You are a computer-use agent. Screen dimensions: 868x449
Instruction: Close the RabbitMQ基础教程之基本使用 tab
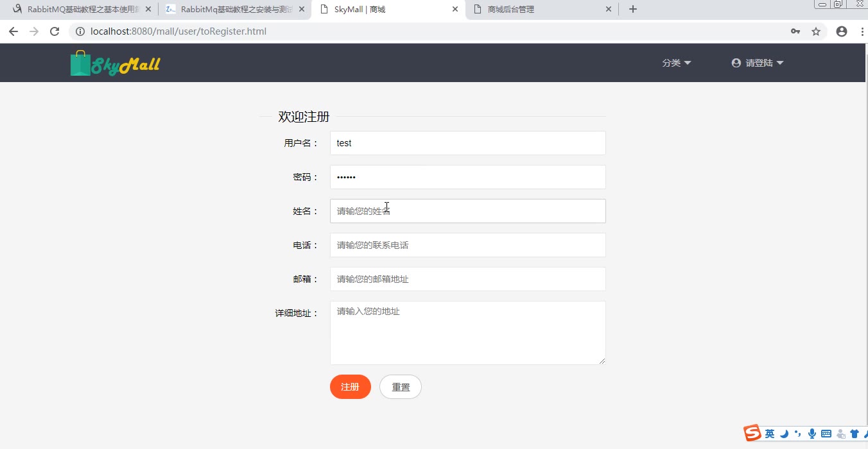point(148,9)
